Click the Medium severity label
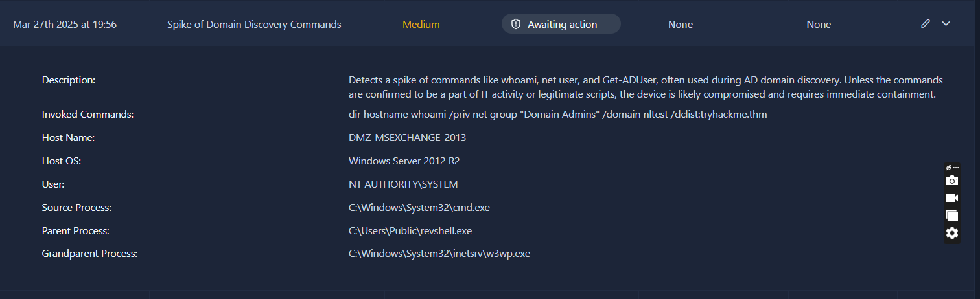The image size is (980, 299). tap(421, 25)
